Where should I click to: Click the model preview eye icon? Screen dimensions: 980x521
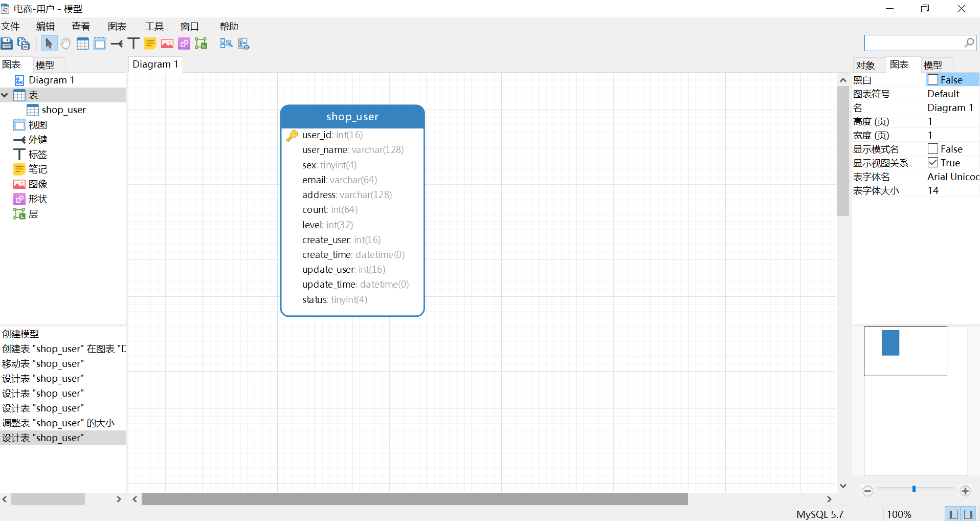pos(243,44)
